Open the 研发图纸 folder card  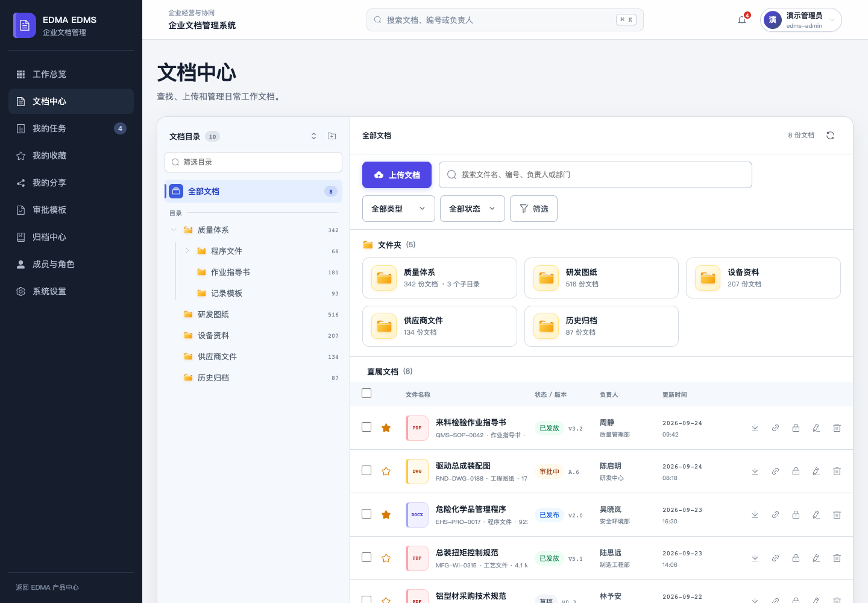601,278
